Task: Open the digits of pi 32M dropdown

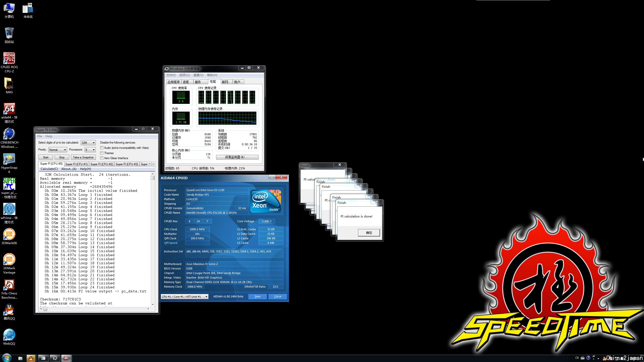Action: click(88, 143)
